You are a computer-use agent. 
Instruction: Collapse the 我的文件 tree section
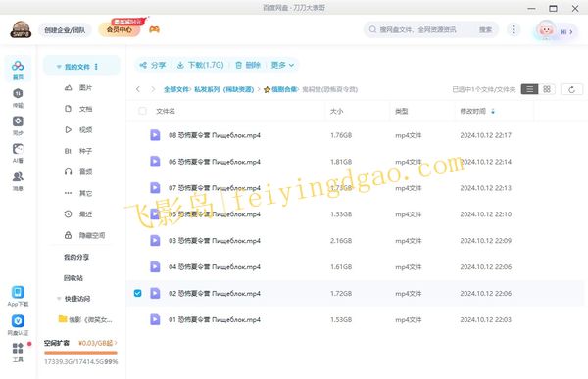coord(59,67)
